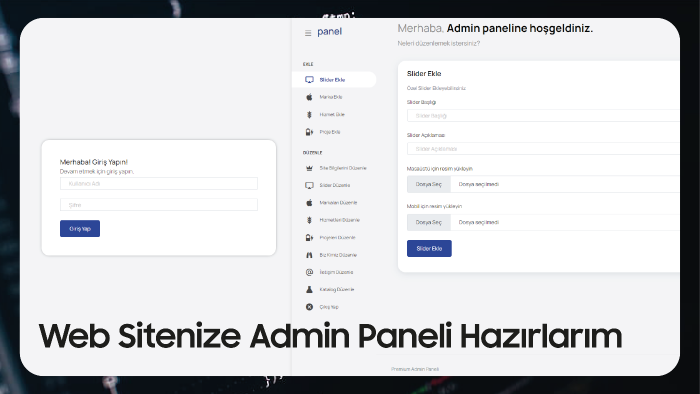Click the Giriş Yap login button
The image size is (700, 394).
tap(80, 228)
